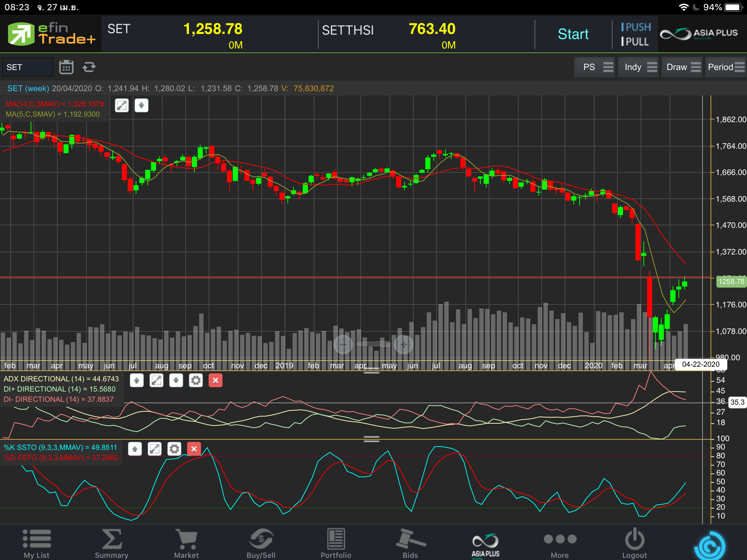Viewport: 747px width, 560px height.
Task: Open the PS dropdown menu
Action: click(595, 67)
